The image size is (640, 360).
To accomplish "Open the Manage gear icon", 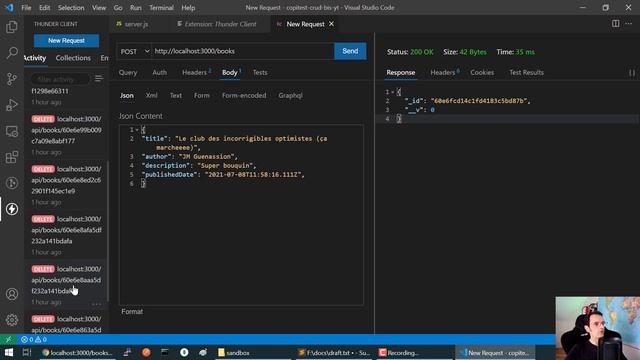I will pos(12,320).
